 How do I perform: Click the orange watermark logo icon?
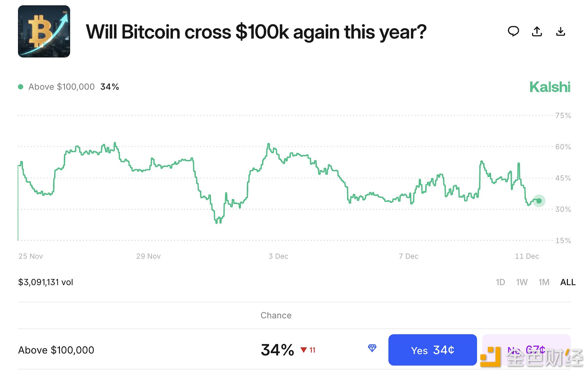click(x=490, y=356)
